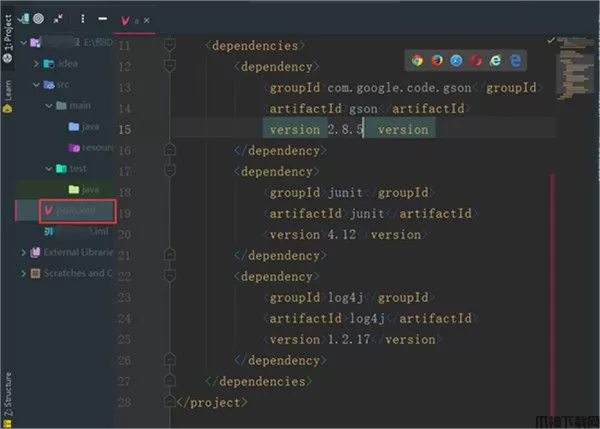
Task: Open pom.xml in Edge browser
Action: point(517,60)
